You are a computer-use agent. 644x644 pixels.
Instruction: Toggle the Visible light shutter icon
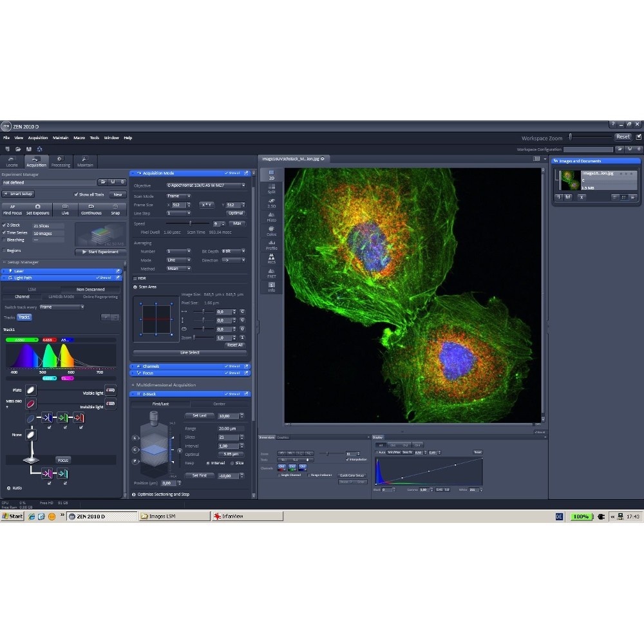coord(111,390)
